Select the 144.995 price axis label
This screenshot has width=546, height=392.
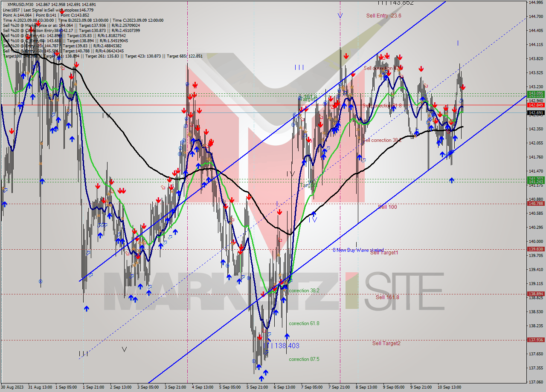pos(536,3)
